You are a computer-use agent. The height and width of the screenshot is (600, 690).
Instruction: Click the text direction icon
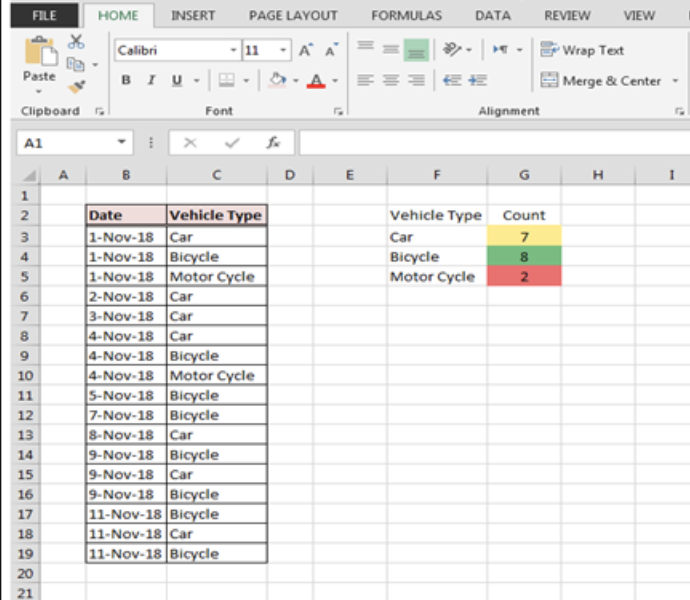pyautogui.click(x=500, y=49)
